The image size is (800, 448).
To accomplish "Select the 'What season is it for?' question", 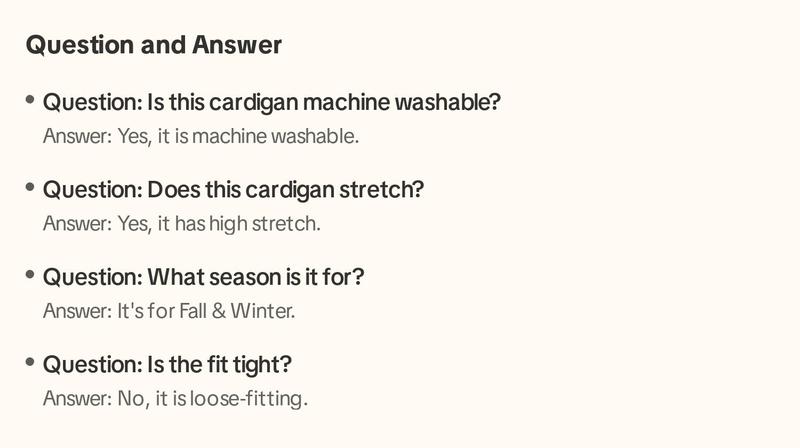I will [x=204, y=277].
